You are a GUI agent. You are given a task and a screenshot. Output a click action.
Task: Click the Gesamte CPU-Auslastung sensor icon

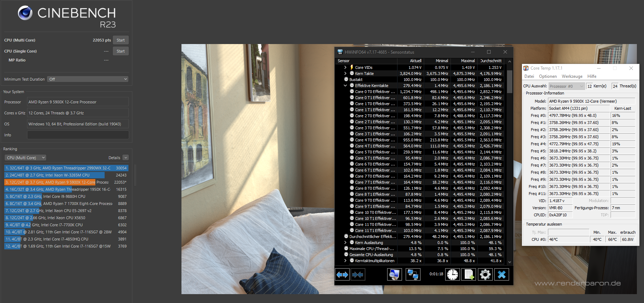[x=346, y=255]
